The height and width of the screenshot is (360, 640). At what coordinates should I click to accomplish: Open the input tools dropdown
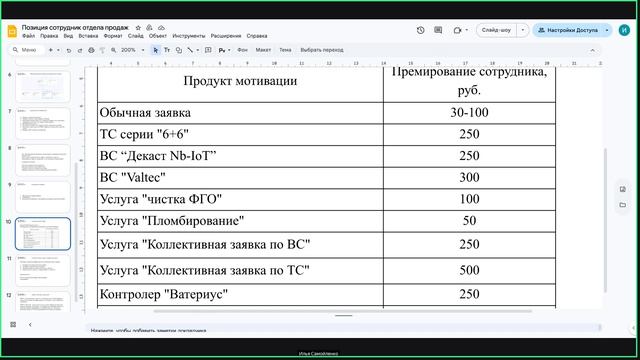[x=224, y=50]
